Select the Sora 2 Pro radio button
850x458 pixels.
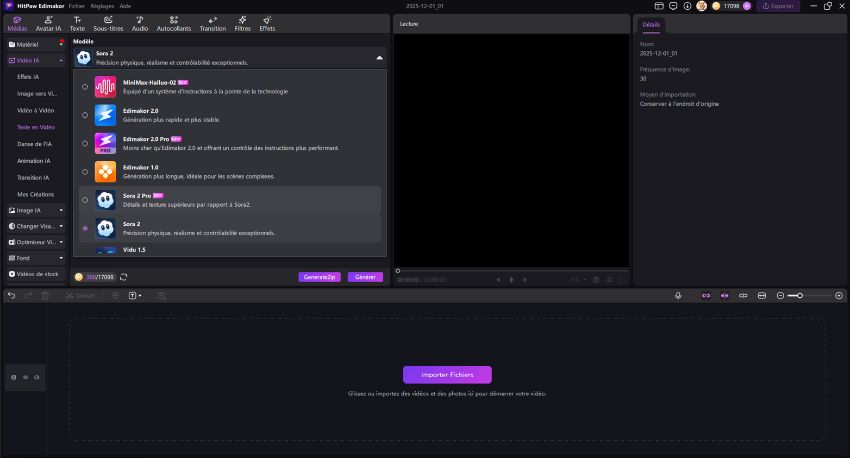click(85, 200)
